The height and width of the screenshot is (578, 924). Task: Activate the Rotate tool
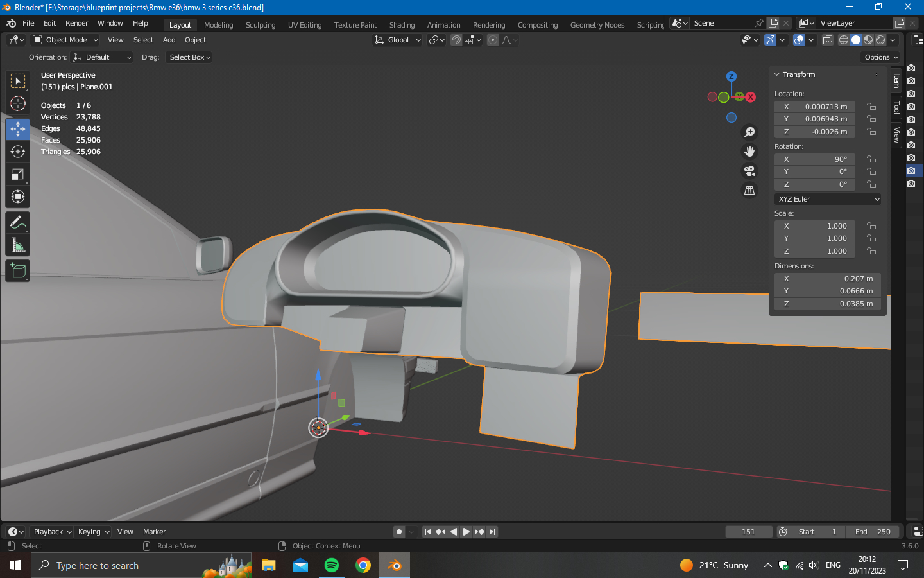(17, 152)
